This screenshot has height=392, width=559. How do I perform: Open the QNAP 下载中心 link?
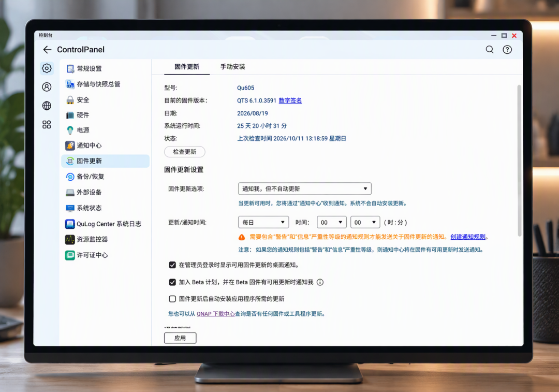216,314
